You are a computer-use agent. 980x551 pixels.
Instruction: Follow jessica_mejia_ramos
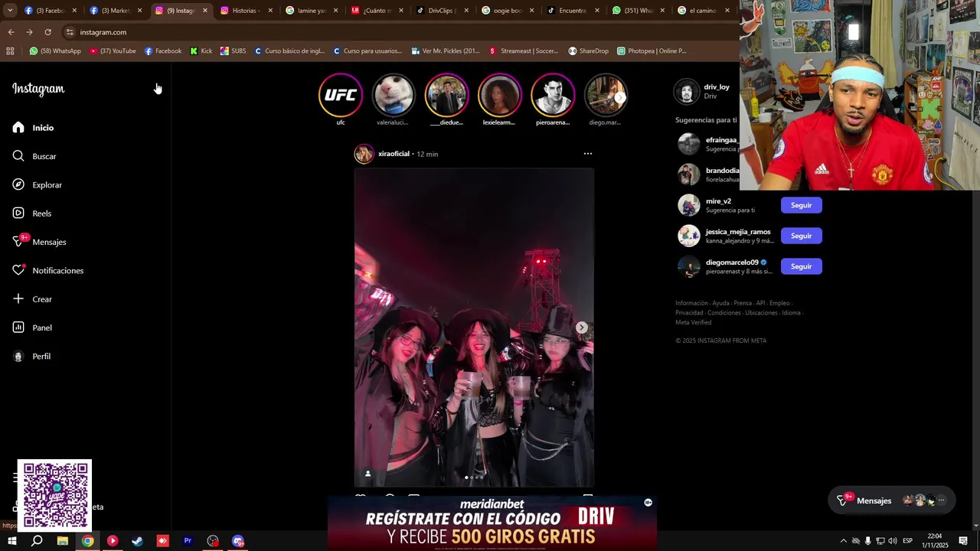pyautogui.click(x=802, y=236)
